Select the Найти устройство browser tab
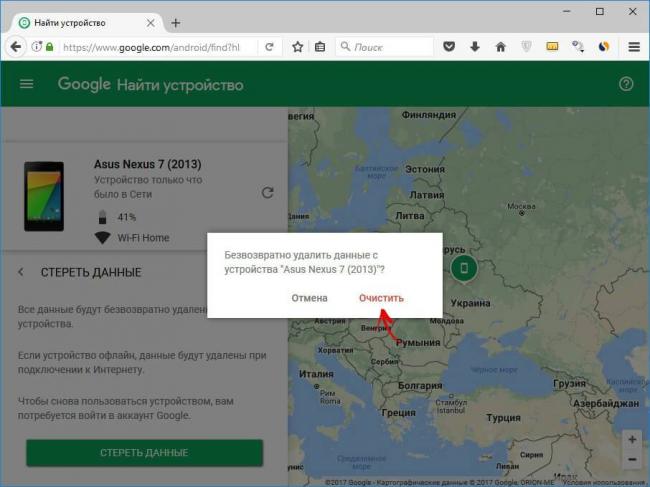The height and width of the screenshot is (487, 650). 85,23
